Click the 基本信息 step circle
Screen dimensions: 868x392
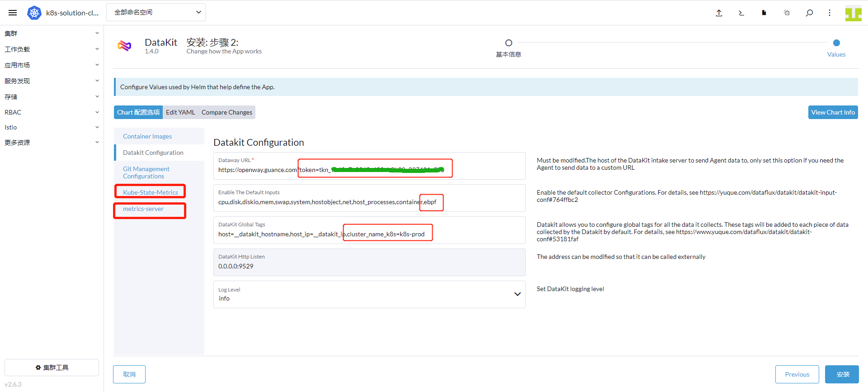[509, 43]
